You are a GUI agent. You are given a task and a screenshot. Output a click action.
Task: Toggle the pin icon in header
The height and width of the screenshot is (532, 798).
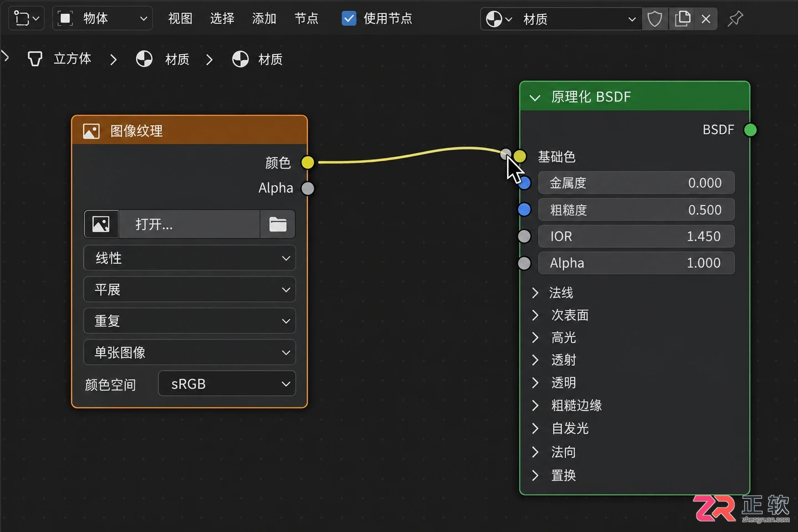click(735, 19)
